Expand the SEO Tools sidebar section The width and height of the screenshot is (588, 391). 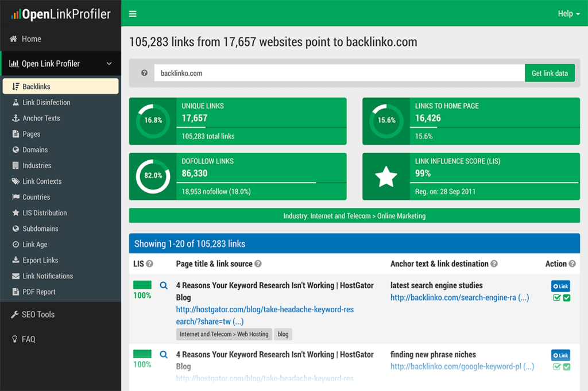[38, 315]
